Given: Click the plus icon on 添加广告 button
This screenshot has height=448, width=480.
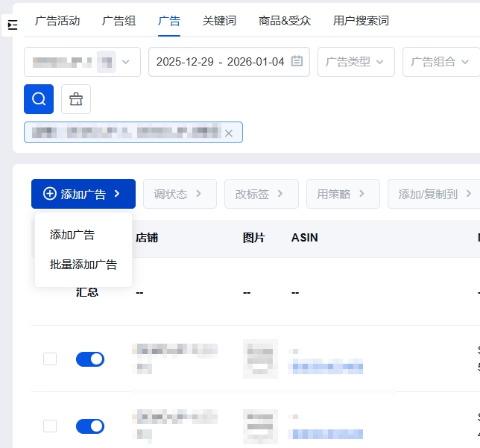Looking at the screenshot, I should pyautogui.click(x=50, y=194).
